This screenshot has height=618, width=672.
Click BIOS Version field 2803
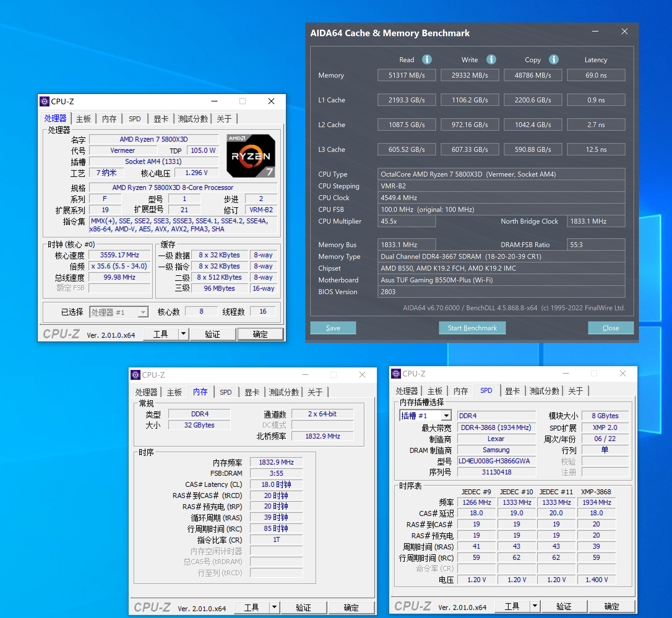(x=501, y=291)
